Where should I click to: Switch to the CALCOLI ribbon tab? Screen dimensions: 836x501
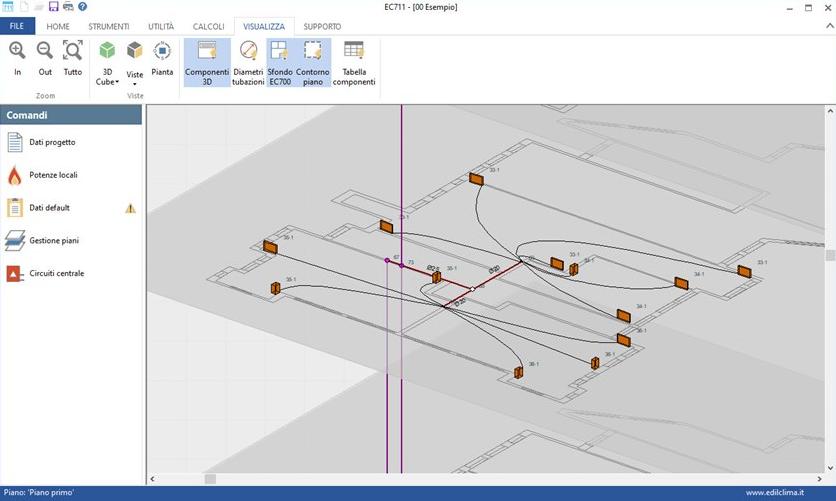(208, 26)
